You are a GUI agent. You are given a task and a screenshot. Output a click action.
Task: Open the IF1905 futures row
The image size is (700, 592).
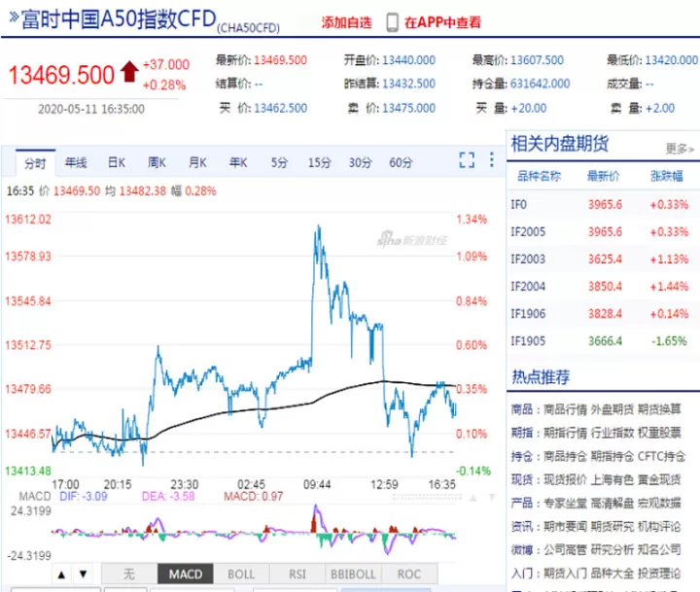[603, 341]
